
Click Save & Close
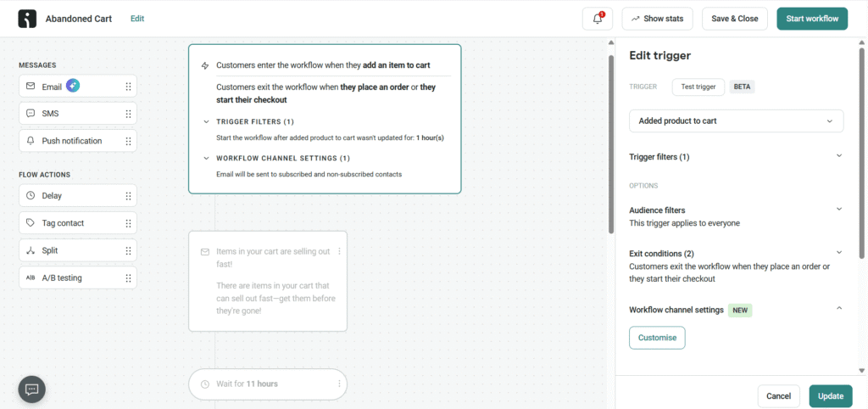735,19
